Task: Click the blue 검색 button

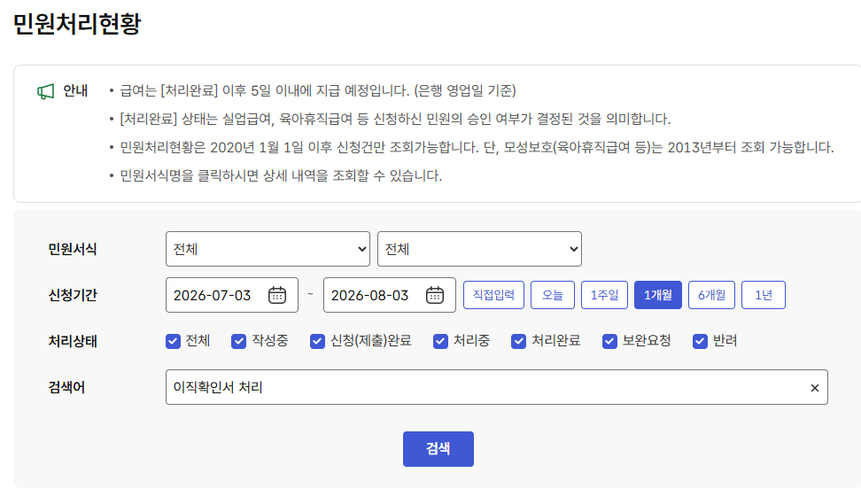Action: [438, 449]
